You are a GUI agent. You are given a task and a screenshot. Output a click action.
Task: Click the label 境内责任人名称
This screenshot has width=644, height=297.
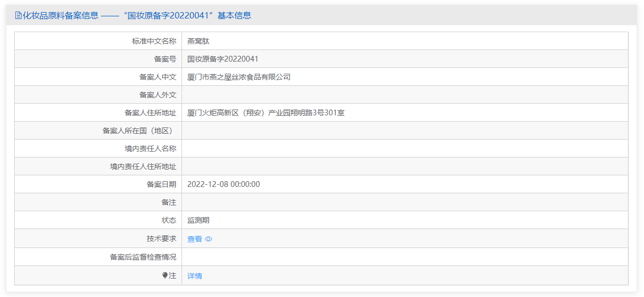click(150, 148)
